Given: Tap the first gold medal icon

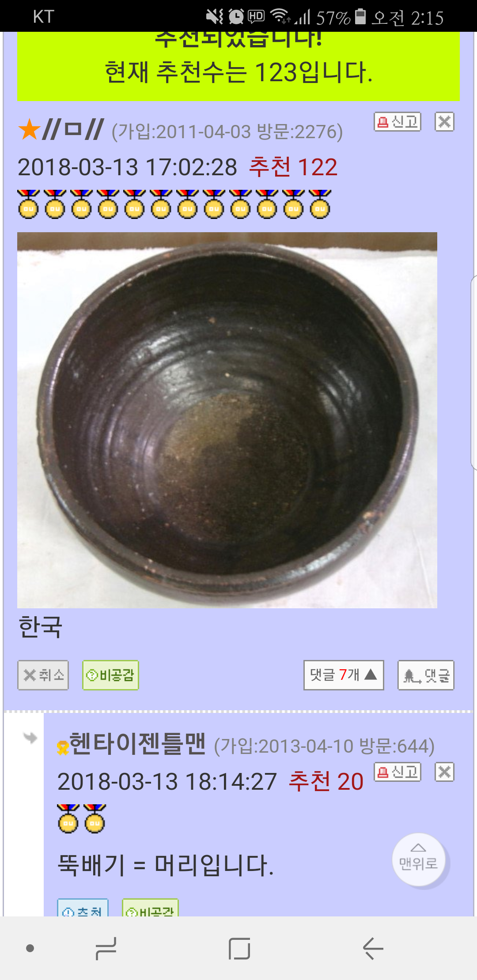Looking at the screenshot, I should 29,204.
